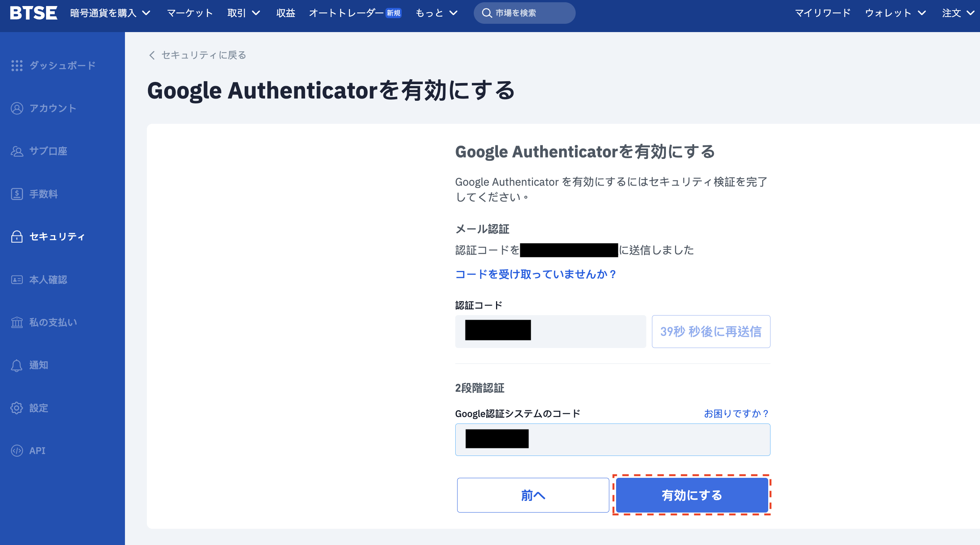This screenshot has height=545, width=980.
Task: Click the サブ口座 users icon
Action: pyautogui.click(x=17, y=151)
